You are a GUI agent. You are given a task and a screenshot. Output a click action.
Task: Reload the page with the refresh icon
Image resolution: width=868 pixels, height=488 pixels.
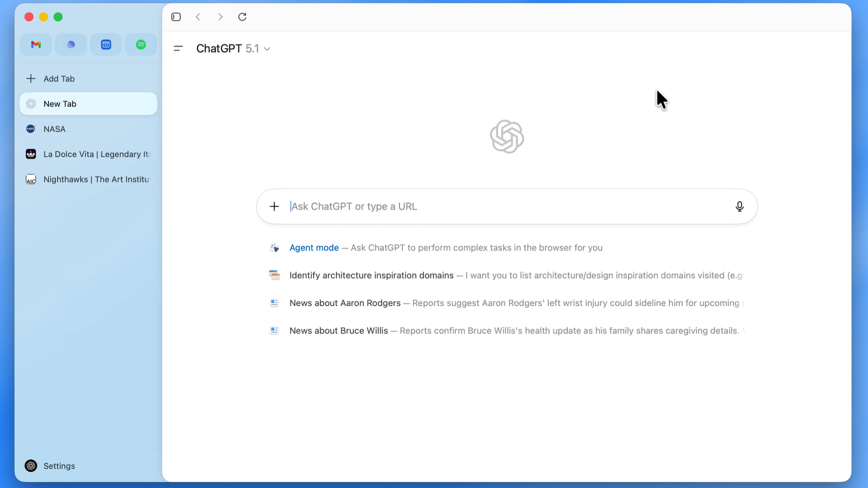[x=242, y=17]
